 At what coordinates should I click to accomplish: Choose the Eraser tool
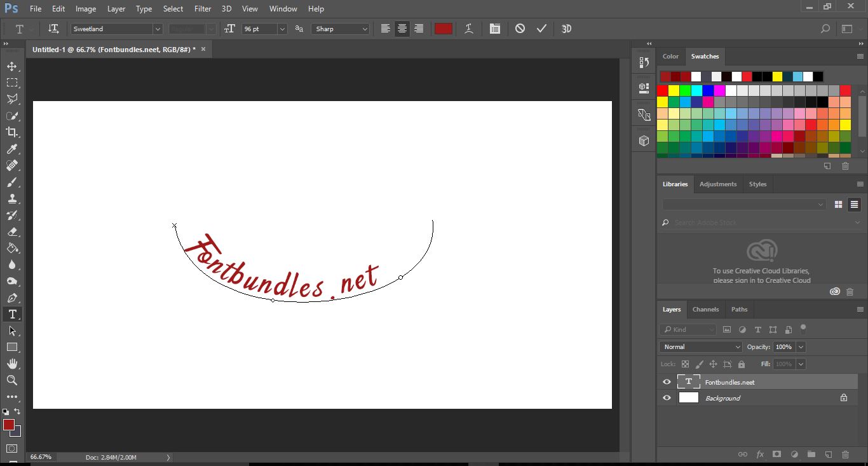click(x=12, y=231)
